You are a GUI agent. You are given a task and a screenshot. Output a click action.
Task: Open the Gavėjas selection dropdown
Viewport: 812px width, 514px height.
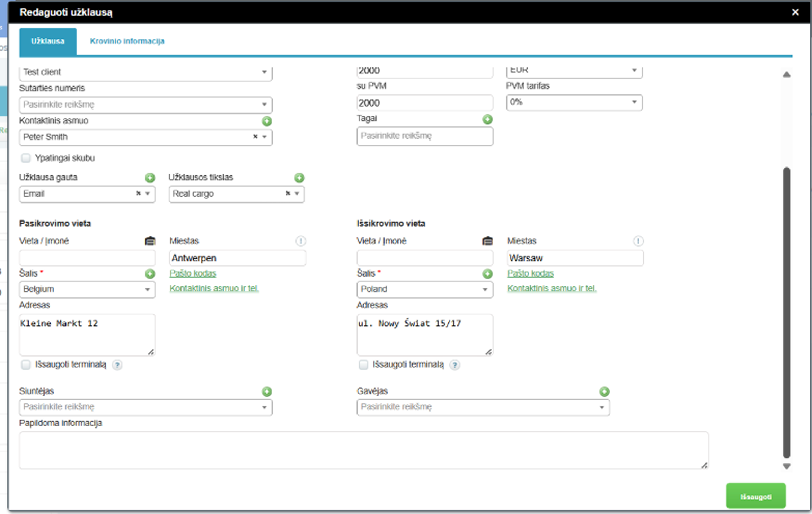tap(483, 407)
